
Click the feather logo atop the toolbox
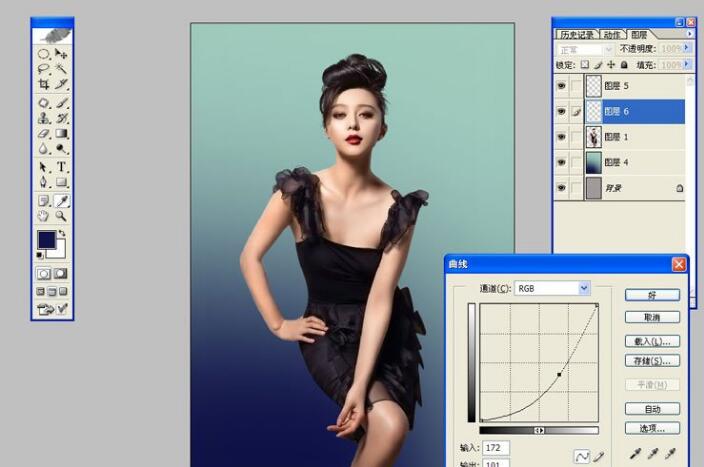pos(53,36)
